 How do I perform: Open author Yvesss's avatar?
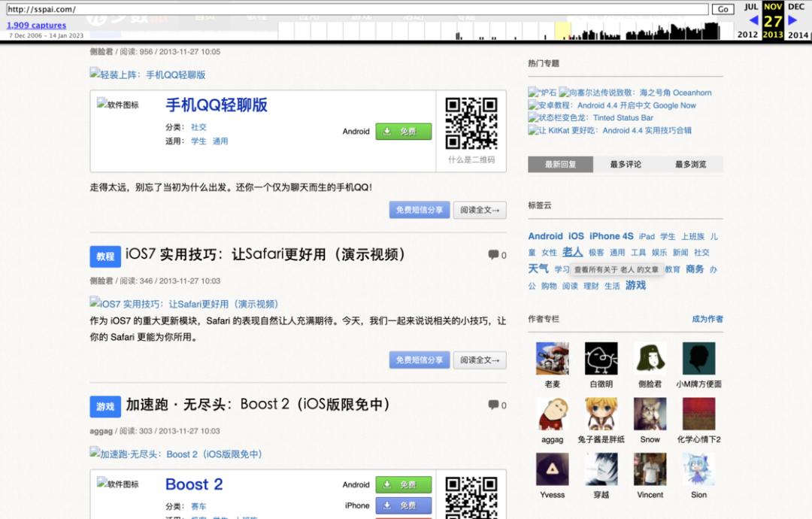tap(552, 469)
